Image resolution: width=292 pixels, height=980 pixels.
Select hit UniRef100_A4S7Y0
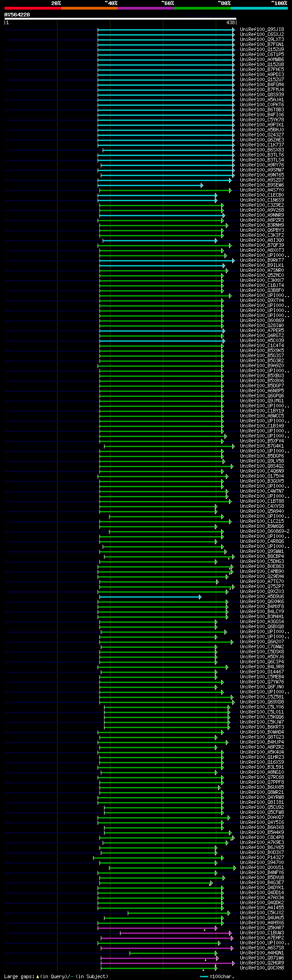[x=262, y=190]
